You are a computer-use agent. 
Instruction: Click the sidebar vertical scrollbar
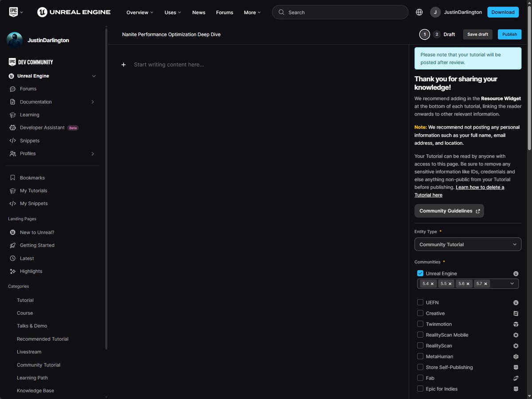coord(106,188)
